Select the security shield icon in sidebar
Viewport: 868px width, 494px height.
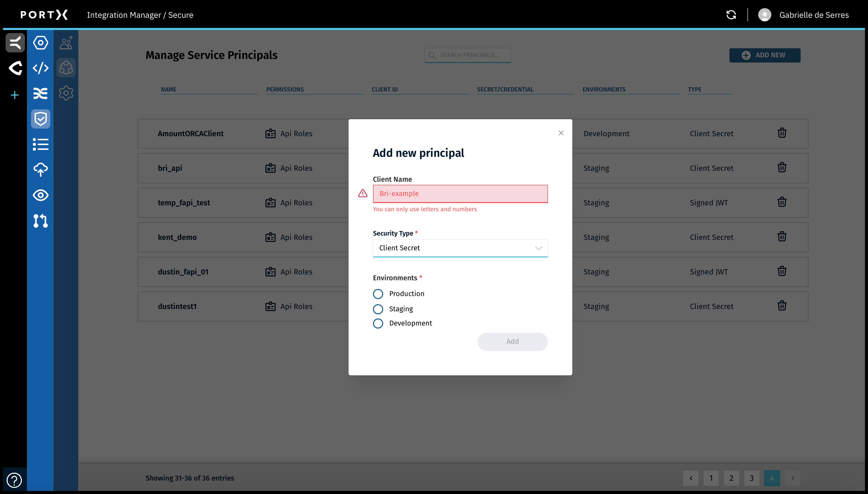click(40, 119)
